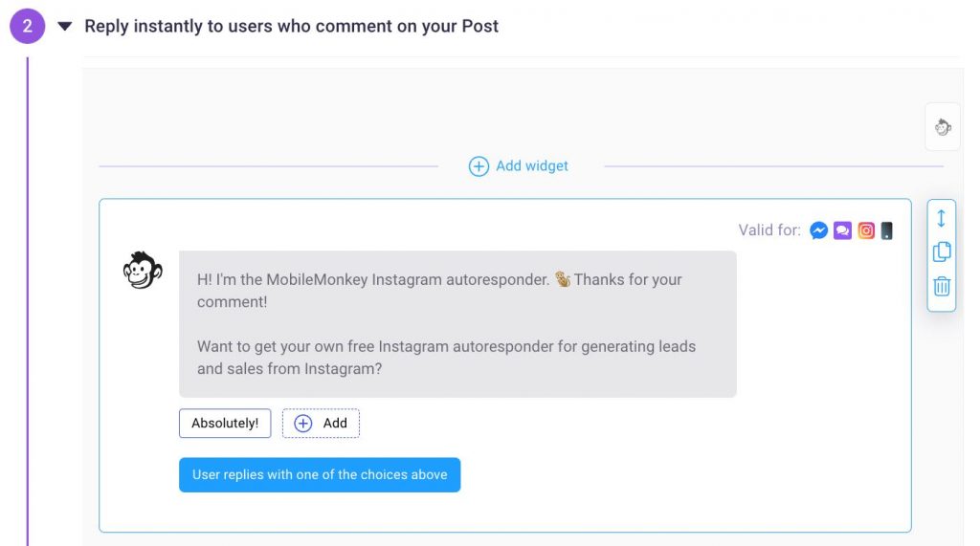Duplicate the widget using the copy icon

point(942,251)
